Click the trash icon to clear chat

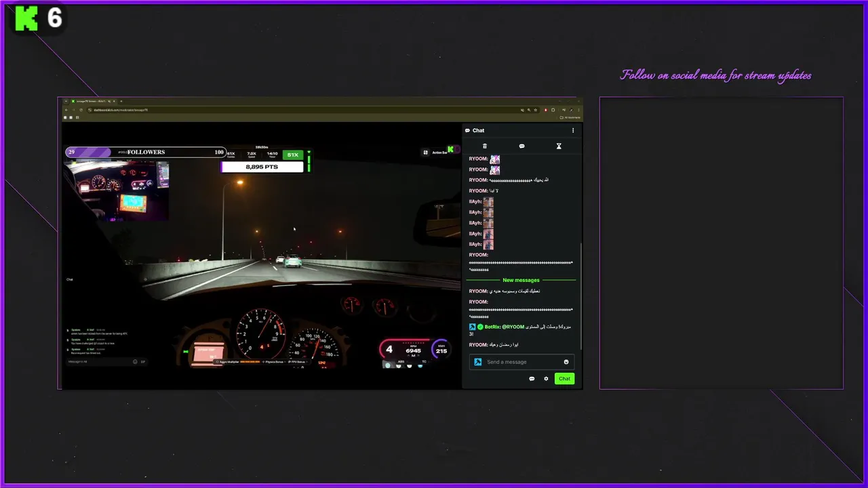point(484,146)
